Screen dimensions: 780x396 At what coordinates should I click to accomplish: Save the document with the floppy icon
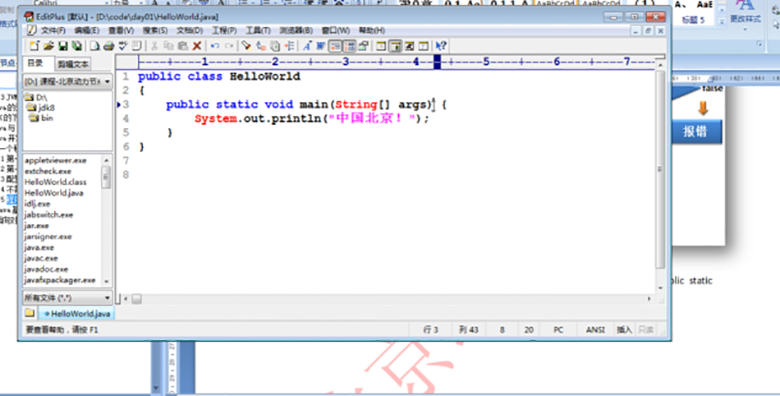[63, 46]
